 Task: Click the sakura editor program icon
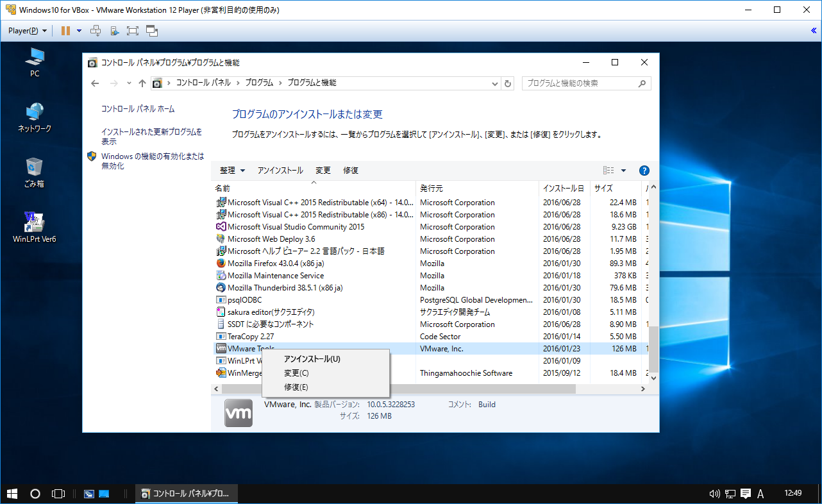pyautogui.click(x=221, y=312)
